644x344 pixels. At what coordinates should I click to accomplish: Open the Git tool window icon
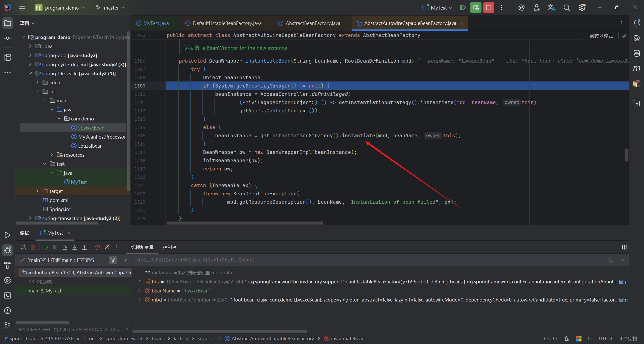pyautogui.click(x=8, y=326)
